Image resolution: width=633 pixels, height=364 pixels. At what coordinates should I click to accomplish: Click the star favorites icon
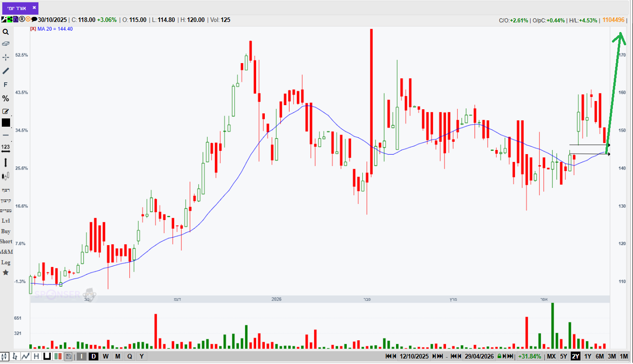[x=6, y=273]
